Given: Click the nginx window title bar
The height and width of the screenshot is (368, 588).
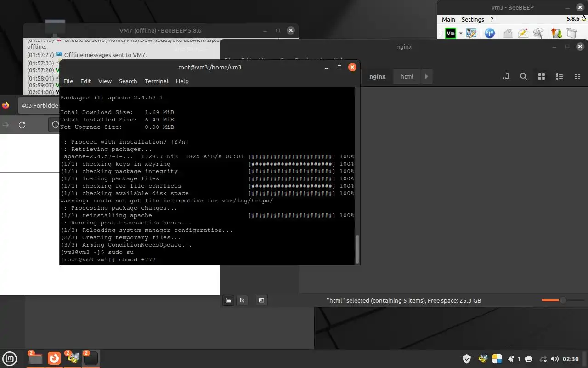Looking at the screenshot, I should (404, 46).
